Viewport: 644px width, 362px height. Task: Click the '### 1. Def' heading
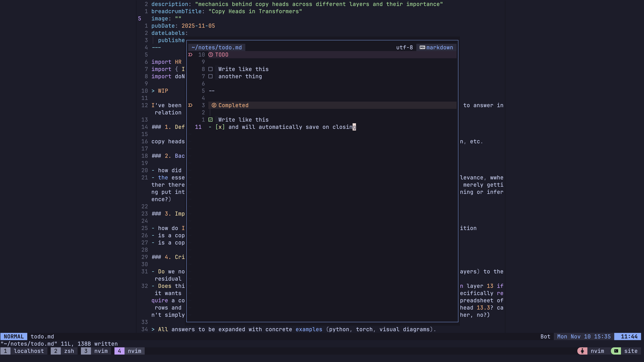pos(168,127)
